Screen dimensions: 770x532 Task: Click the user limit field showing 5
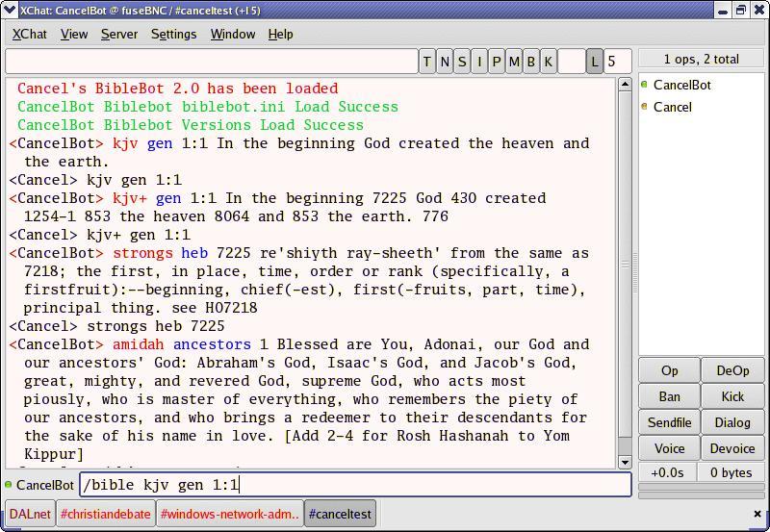tap(617, 62)
